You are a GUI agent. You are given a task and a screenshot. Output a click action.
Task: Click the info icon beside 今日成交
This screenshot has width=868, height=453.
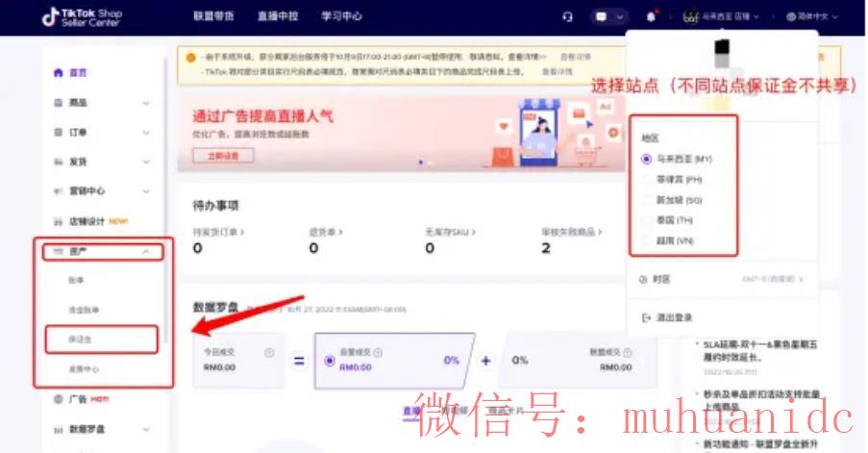click(x=269, y=353)
